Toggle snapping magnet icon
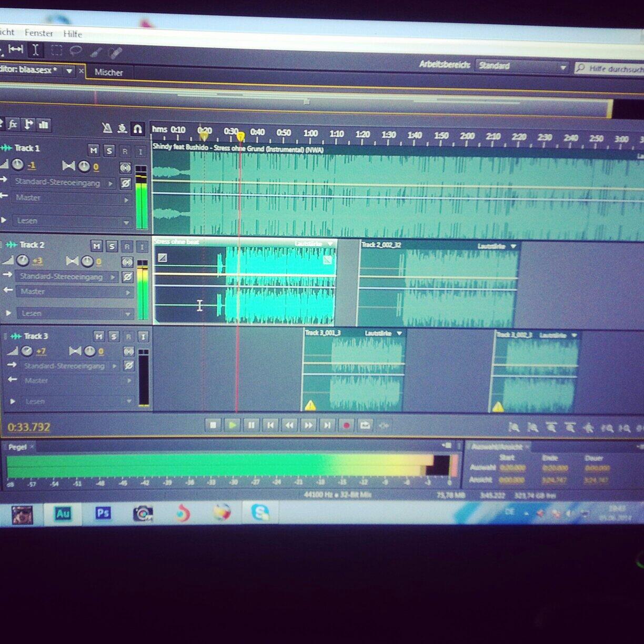644x644 pixels. click(137, 128)
